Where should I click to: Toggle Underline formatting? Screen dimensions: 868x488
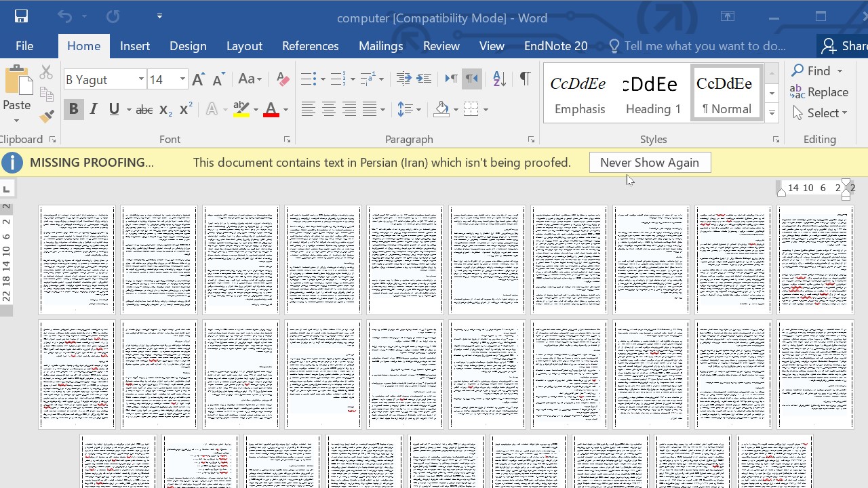point(114,109)
